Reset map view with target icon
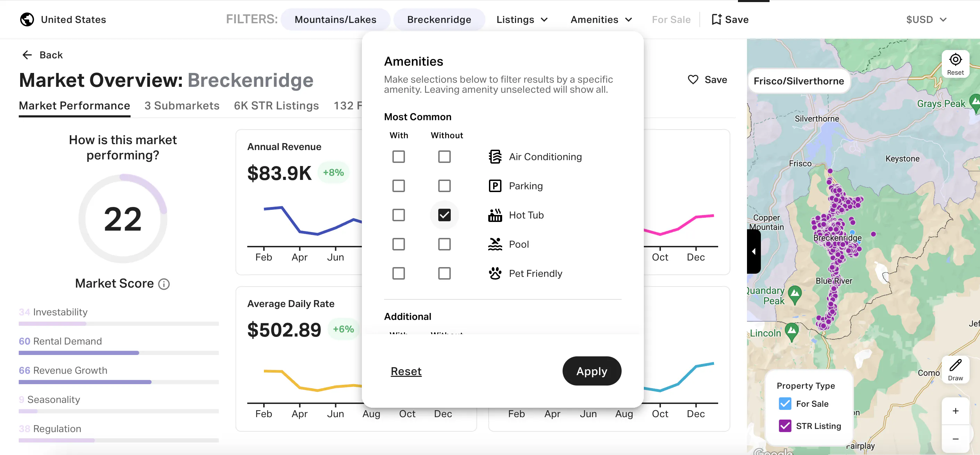 tap(955, 64)
